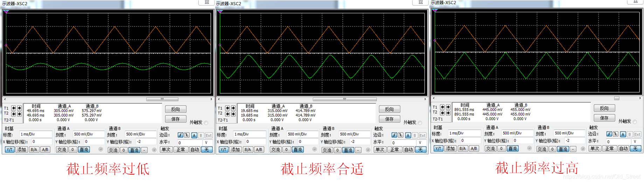The height and width of the screenshot is (183, 644).
Task: Select rising edge trigger in right oscilloscope
Action: coord(609,134)
